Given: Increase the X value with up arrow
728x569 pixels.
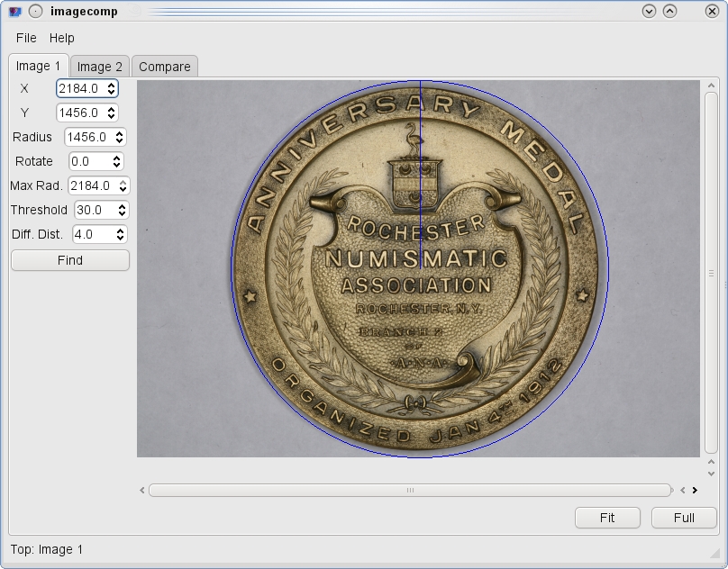Looking at the screenshot, I should click(x=112, y=85).
